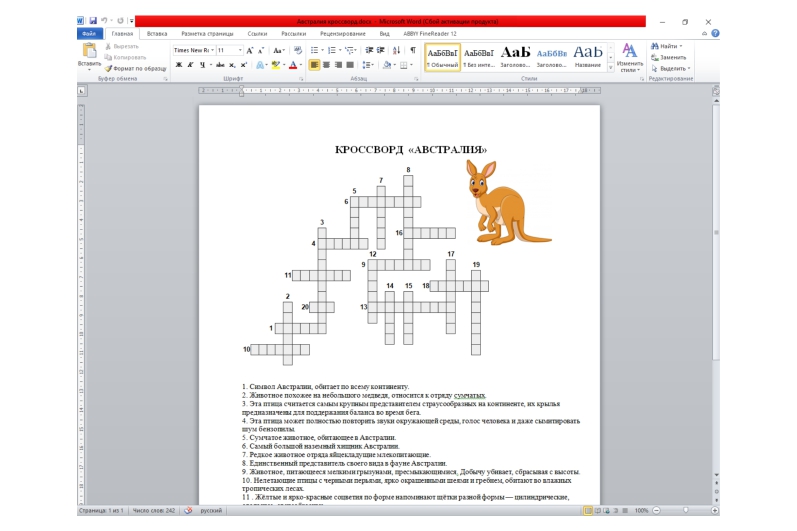Increase font size with the larger A
Image resolution: width=797 pixels, height=531 pixels.
pos(250,50)
